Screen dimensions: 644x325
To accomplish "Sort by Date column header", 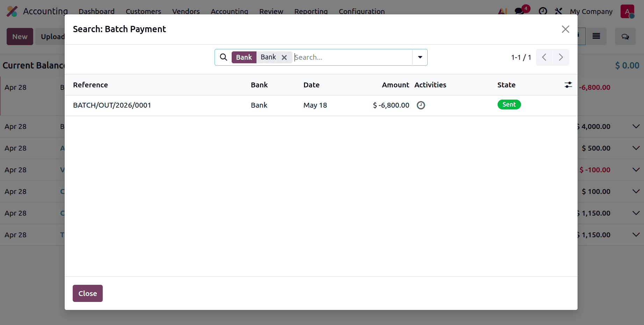I will [x=311, y=85].
